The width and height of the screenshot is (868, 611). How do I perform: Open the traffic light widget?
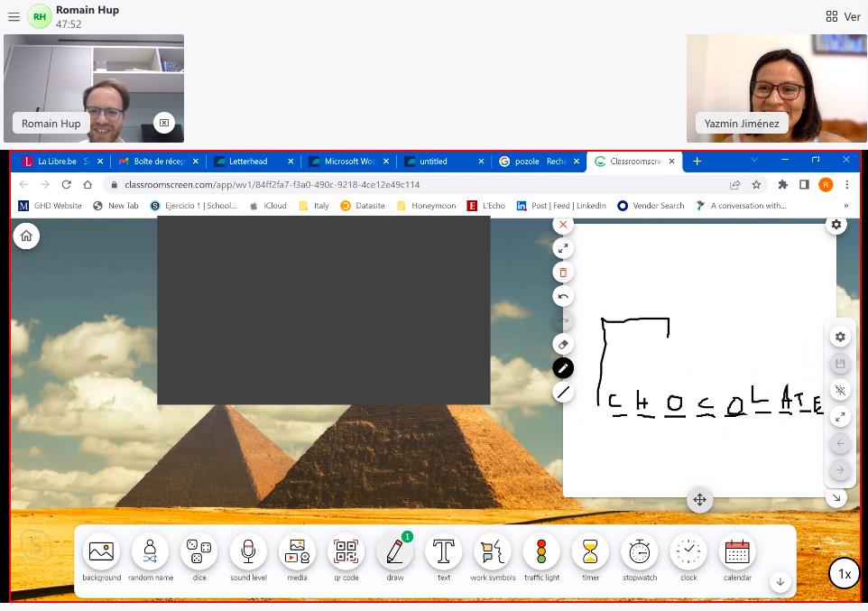[x=541, y=551]
